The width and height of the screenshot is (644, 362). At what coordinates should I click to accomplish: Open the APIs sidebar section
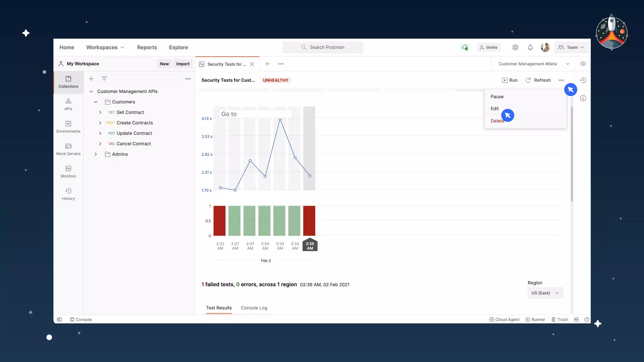pyautogui.click(x=68, y=104)
